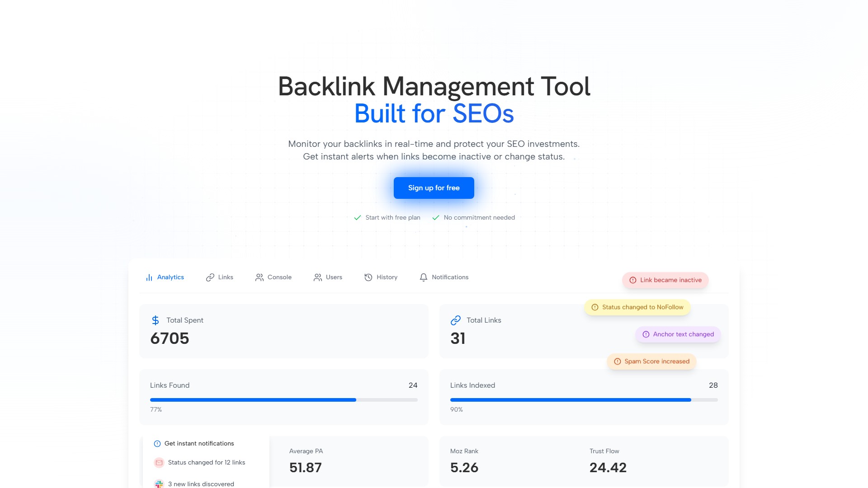Screen dimensions: 868x488
Task: Click the History clock icon
Action: pos(368,277)
